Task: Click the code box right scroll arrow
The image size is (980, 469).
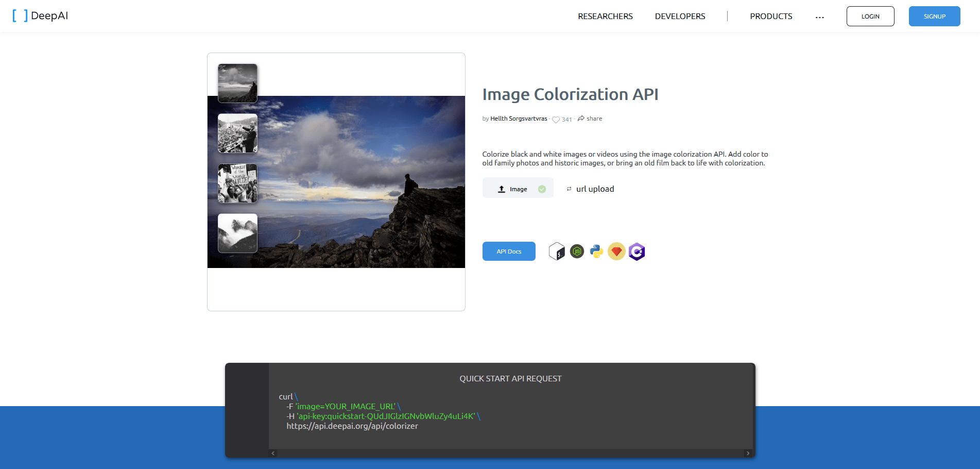Action: tap(748, 454)
